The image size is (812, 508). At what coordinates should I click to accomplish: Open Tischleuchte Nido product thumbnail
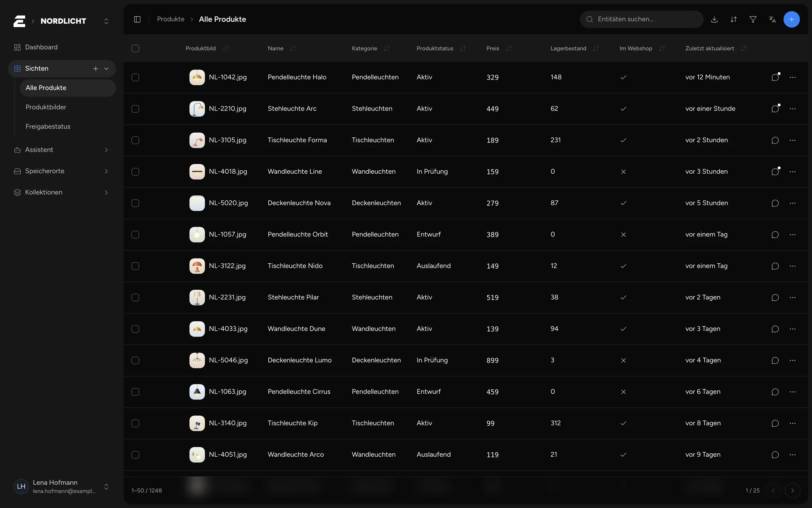(x=197, y=266)
